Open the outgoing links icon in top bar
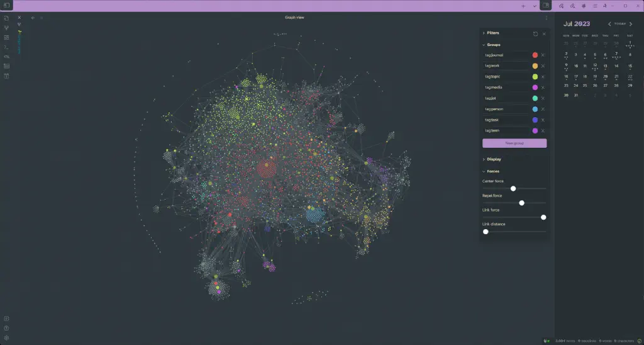This screenshot has height=345, width=644. pos(572,6)
